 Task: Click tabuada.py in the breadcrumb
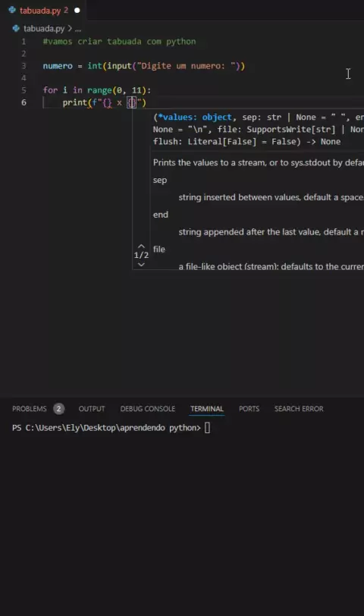click(x=43, y=28)
